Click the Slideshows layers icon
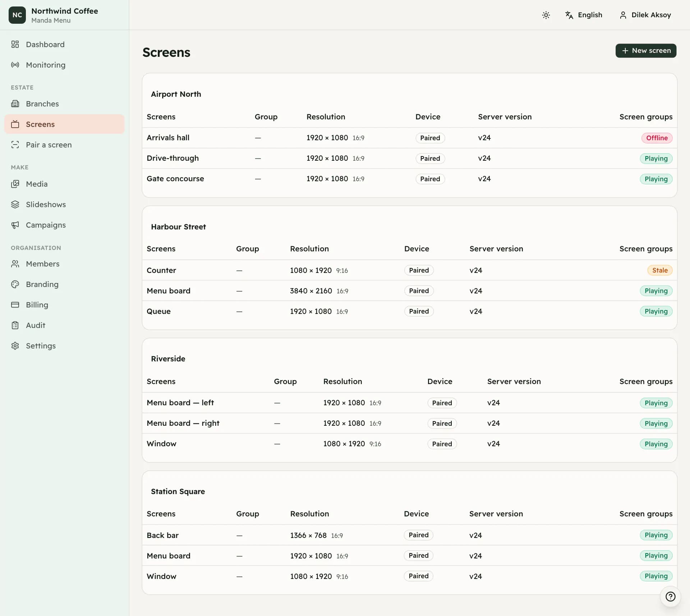The width and height of the screenshot is (690, 616). click(15, 204)
